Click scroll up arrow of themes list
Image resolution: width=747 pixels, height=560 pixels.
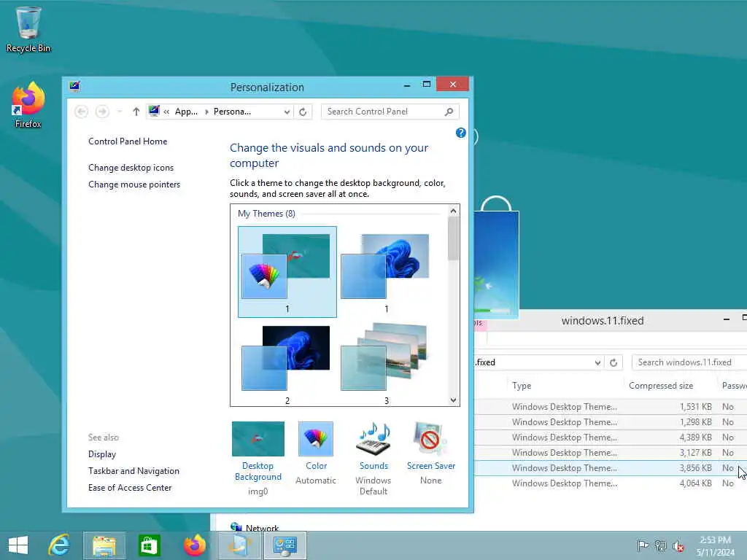point(454,211)
